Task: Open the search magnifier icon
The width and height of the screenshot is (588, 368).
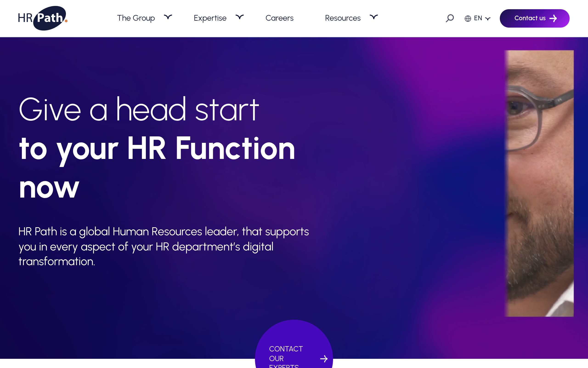Action: pos(450,18)
